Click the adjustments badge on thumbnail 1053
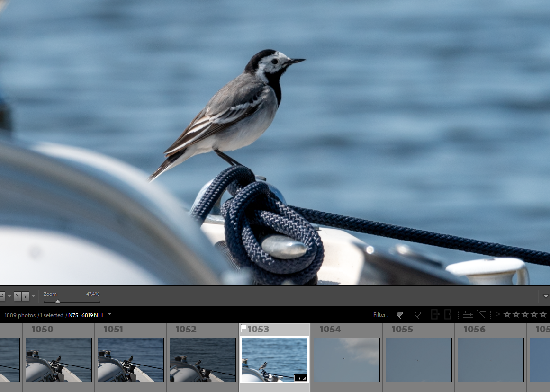550x392 pixels. pyautogui.click(x=304, y=378)
